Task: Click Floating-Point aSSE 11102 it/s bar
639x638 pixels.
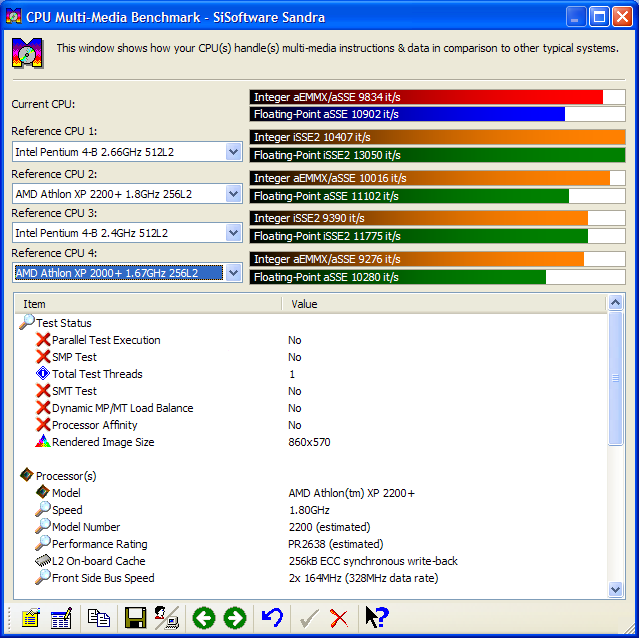Action: pyautogui.click(x=437, y=196)
